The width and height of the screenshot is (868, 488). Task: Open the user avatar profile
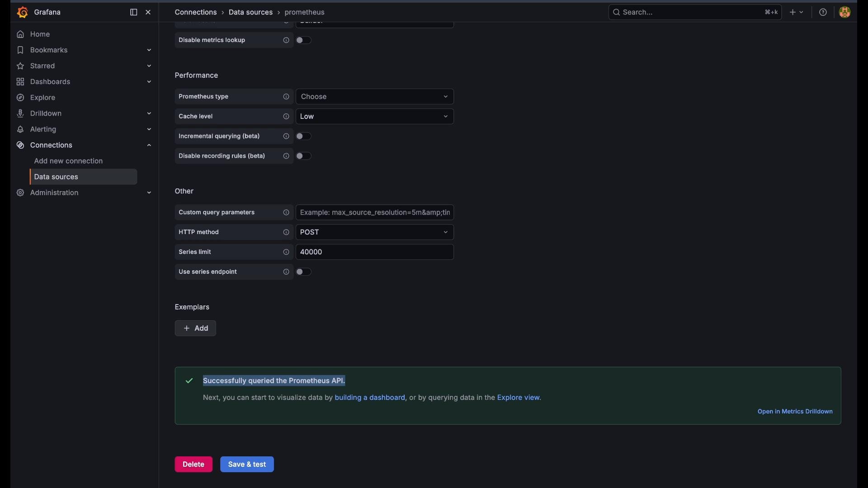coord(844,12)
